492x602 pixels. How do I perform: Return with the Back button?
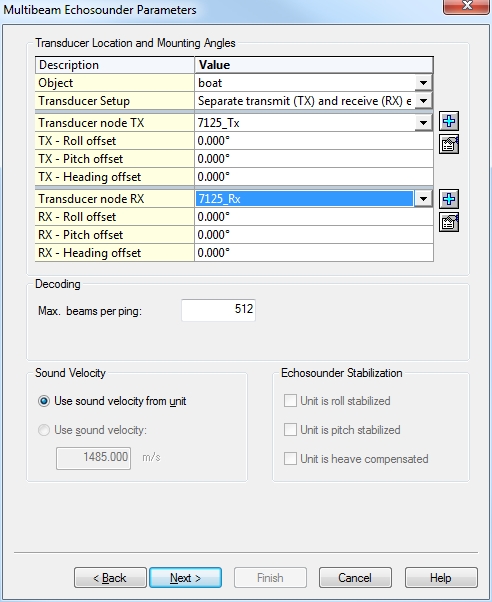[x=110, y=577]
